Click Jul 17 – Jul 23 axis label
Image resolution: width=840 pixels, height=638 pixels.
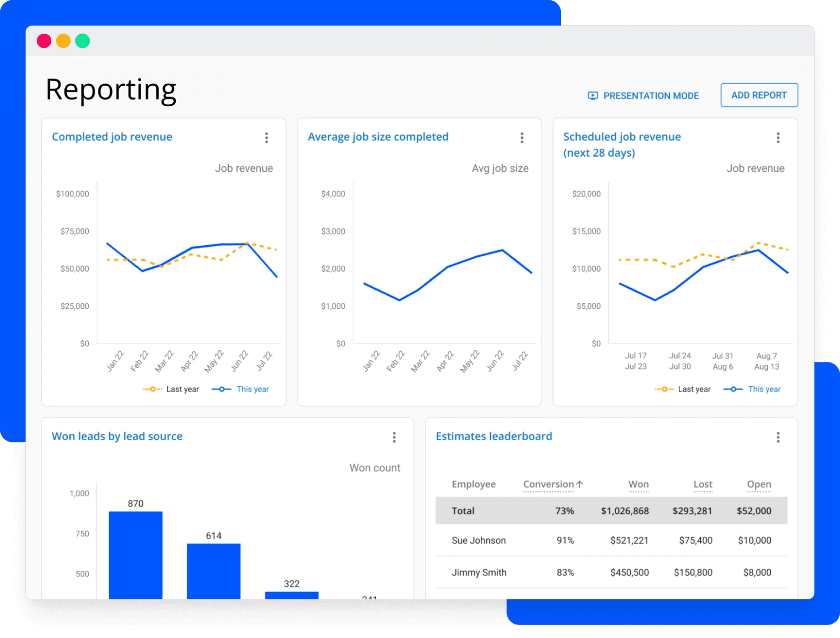point(636,361)
